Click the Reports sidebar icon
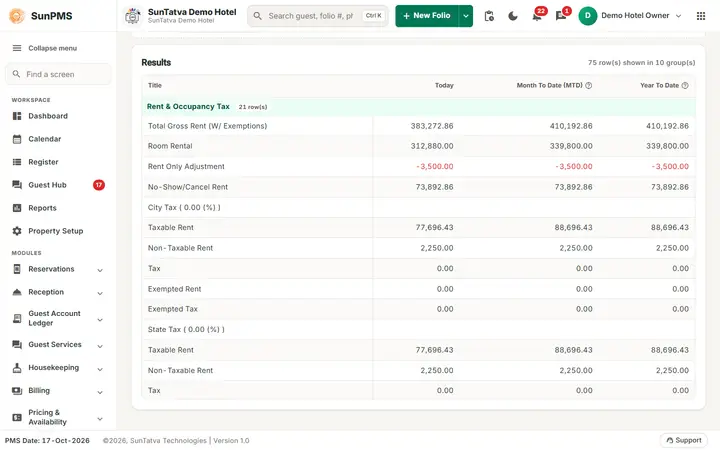 [x=17, y=208]
